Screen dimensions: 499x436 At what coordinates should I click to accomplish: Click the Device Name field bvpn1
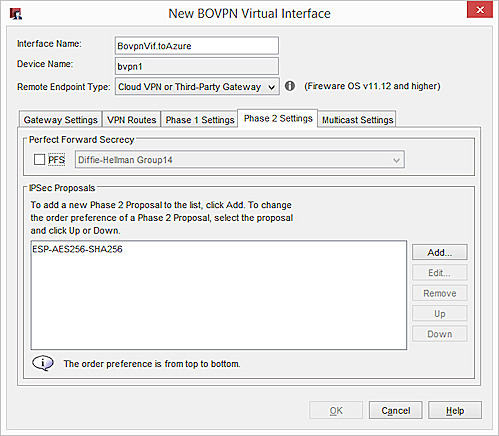point(197,66)
